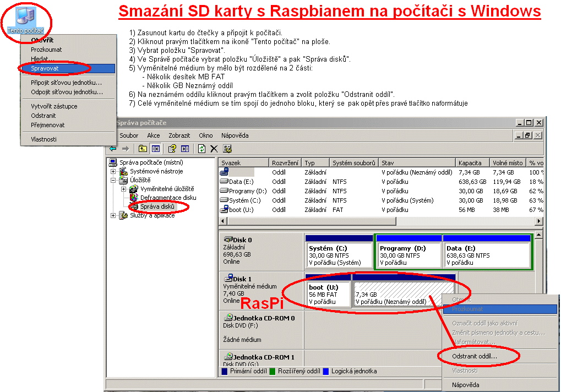Click the Jednotka CD-ROM 0 icon
Viewport: 561px width, 392px height.
point(228,317)
